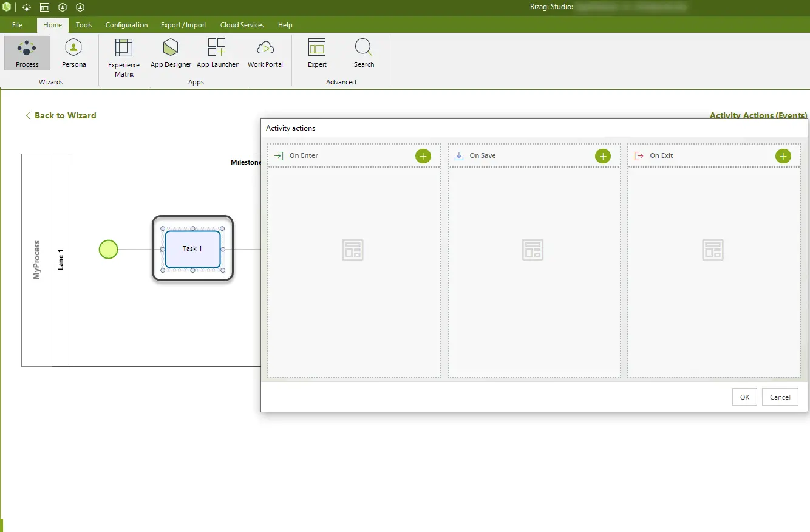Image resolution: width=810 pixels, height=532 pixels.
Task: Switch to the Home tab
Action: coord(52,25)
